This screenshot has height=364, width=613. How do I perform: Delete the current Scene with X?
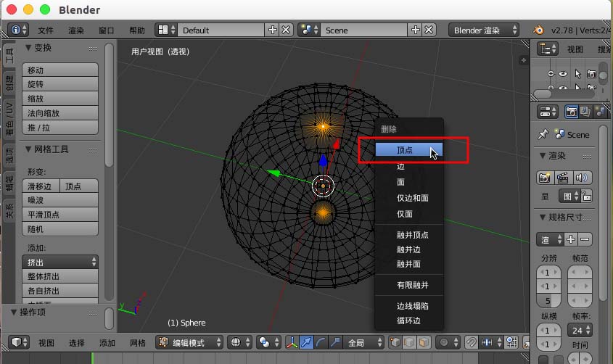coord(429,30)
